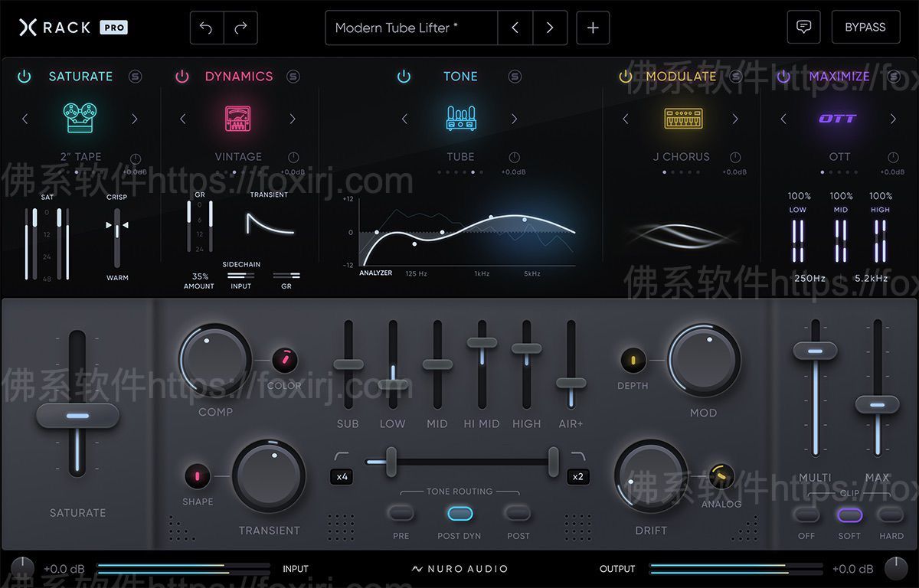This screenshot has width=919, height=588.
Task: Disable the Dynamics module power
Action: point(182,76)
